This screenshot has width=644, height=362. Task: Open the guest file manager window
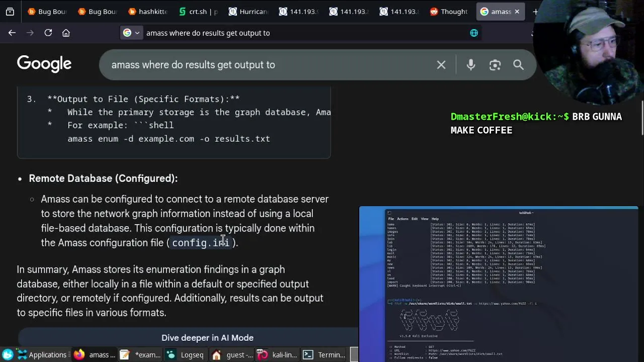232,355
